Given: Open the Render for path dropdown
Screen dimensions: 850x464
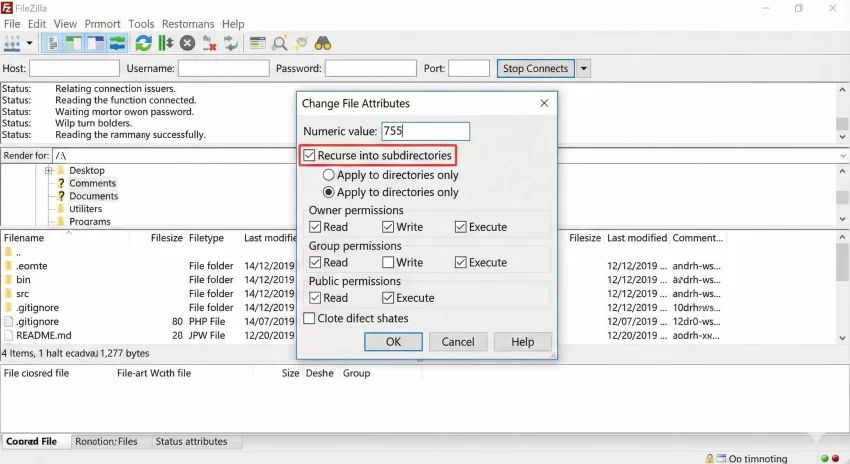Looking at the screenshot, I should [x=843, y=156].
